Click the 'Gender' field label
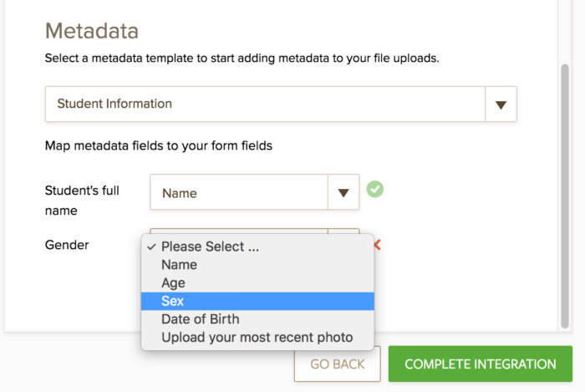This screenshot has width=585, height=392. [67, 245]
